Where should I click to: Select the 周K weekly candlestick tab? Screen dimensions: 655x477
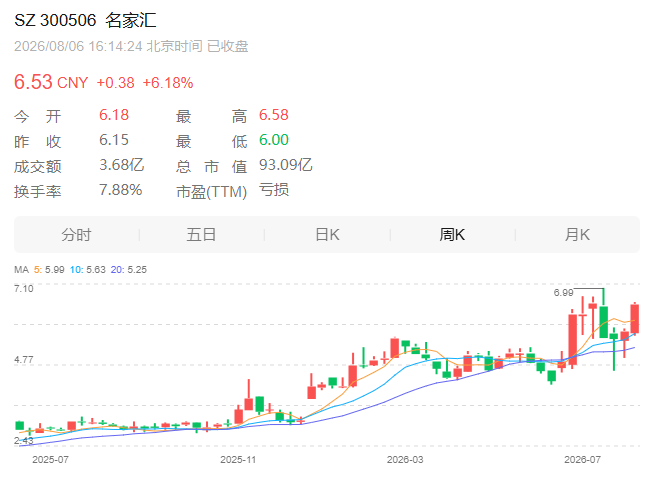coord(452,235)
